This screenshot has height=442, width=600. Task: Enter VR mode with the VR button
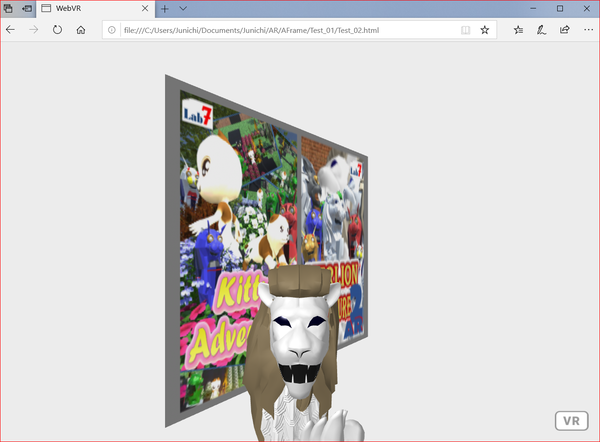coord(571,421)
